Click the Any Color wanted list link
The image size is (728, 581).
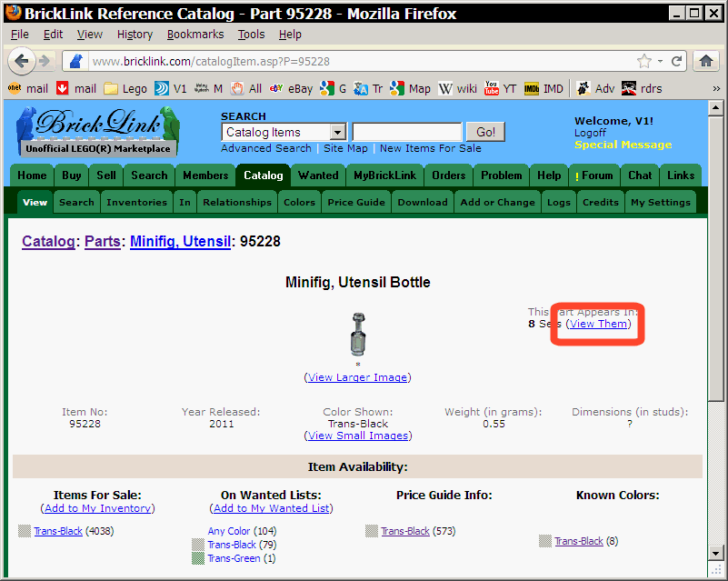[229, 531]
